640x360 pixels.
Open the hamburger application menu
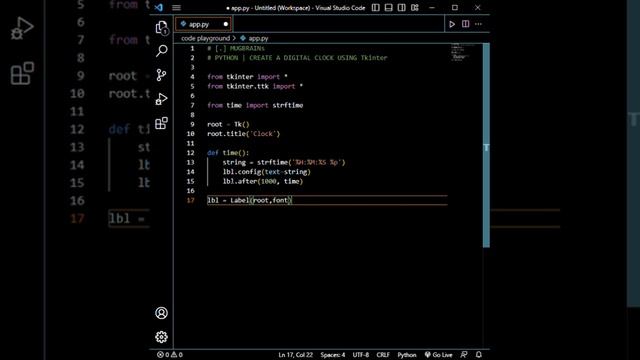[x=176, y=7]
